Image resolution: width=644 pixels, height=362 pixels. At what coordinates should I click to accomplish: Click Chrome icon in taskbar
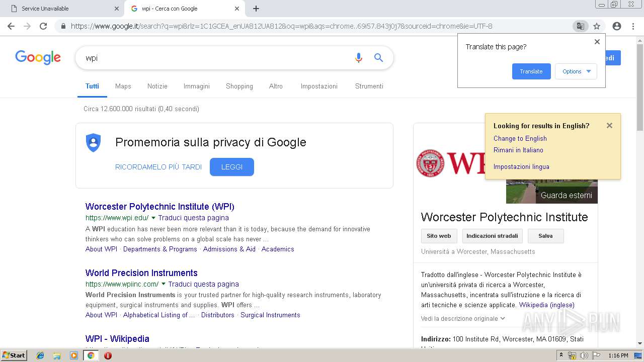(x=91, y=355)
